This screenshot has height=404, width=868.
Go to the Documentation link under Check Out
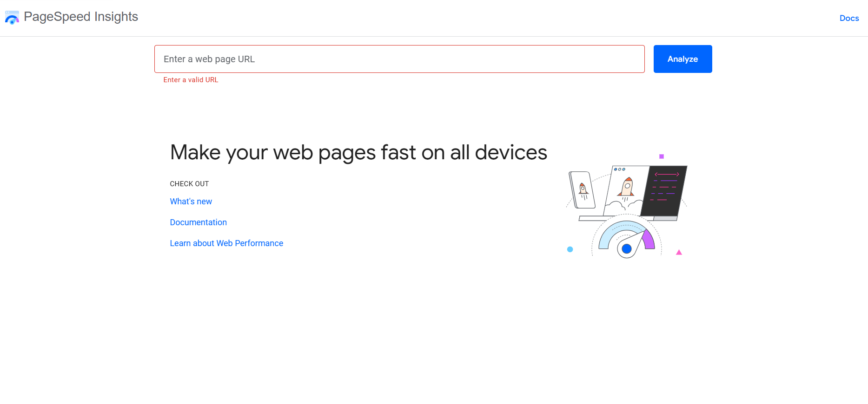[198, 222]
